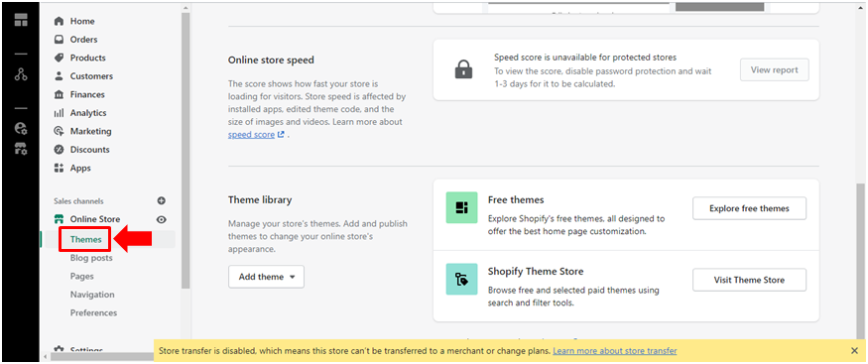The height and width of the screenshot is (364, 868).
Task: Open the Orders section
Action: pyautogui.click(x=83, y=40)
